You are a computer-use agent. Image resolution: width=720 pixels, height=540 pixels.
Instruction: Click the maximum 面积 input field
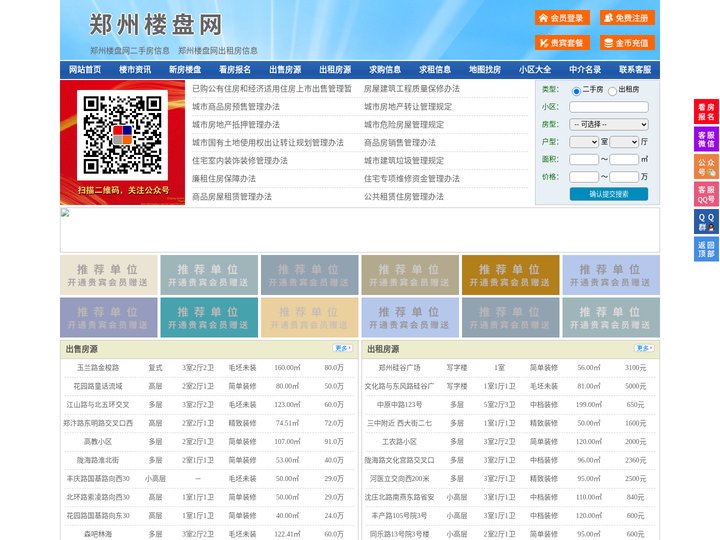(624, 159)
